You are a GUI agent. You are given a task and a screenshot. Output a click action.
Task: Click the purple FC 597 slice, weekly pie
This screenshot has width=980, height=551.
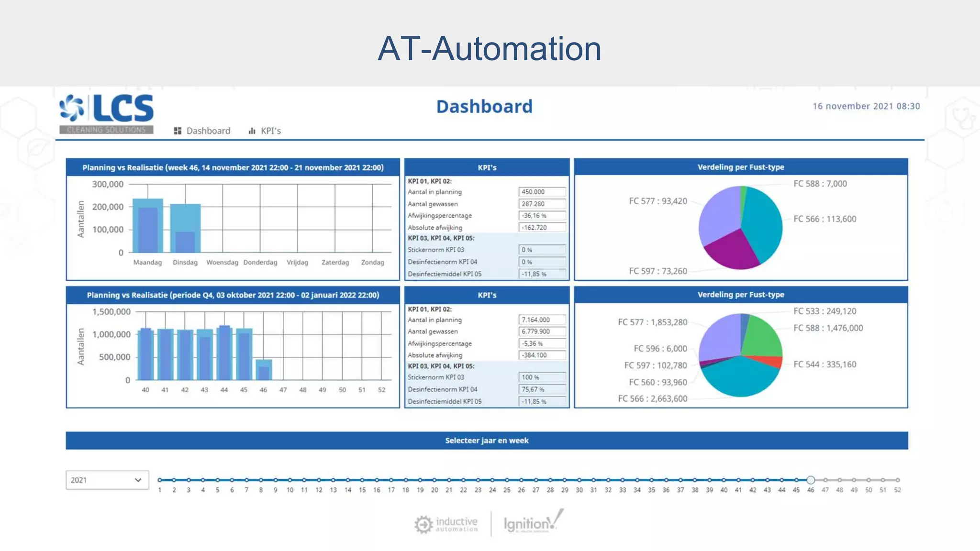click(732, 249)
